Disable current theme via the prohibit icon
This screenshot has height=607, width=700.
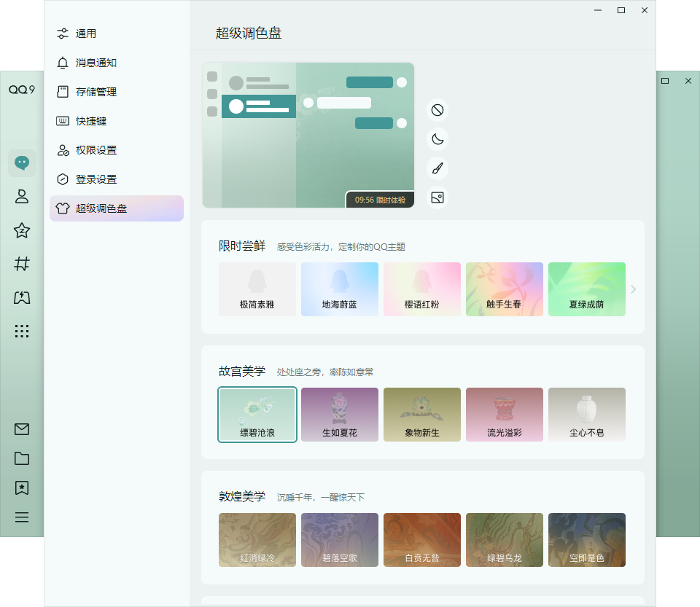point(437,109)
